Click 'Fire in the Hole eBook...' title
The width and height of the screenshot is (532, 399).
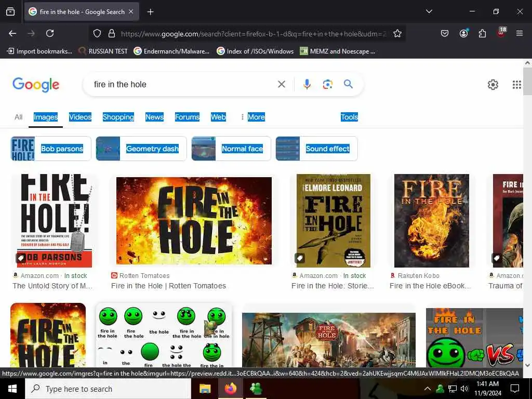pos(430,286)
